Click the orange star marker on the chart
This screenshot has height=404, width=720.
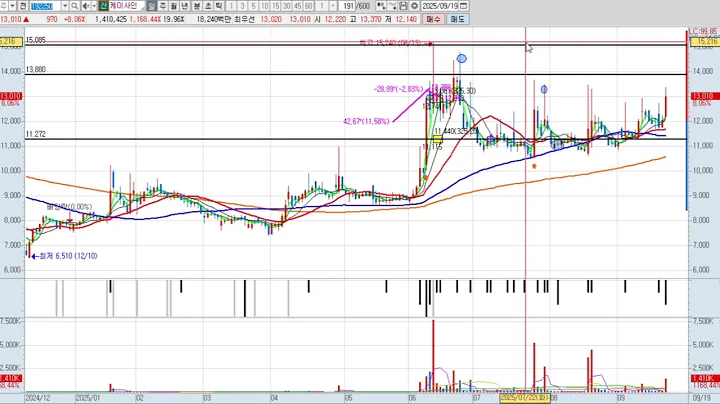(534, 166)
